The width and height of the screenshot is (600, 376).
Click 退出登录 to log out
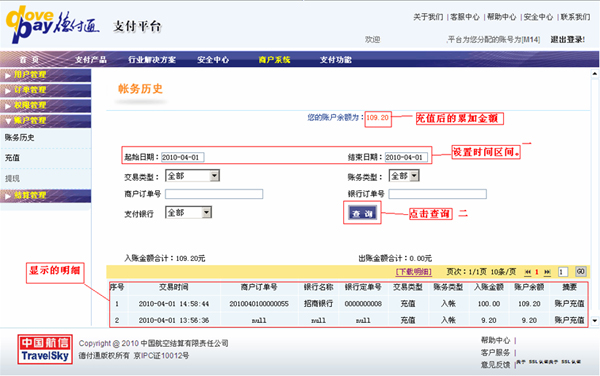pos(567,39)
